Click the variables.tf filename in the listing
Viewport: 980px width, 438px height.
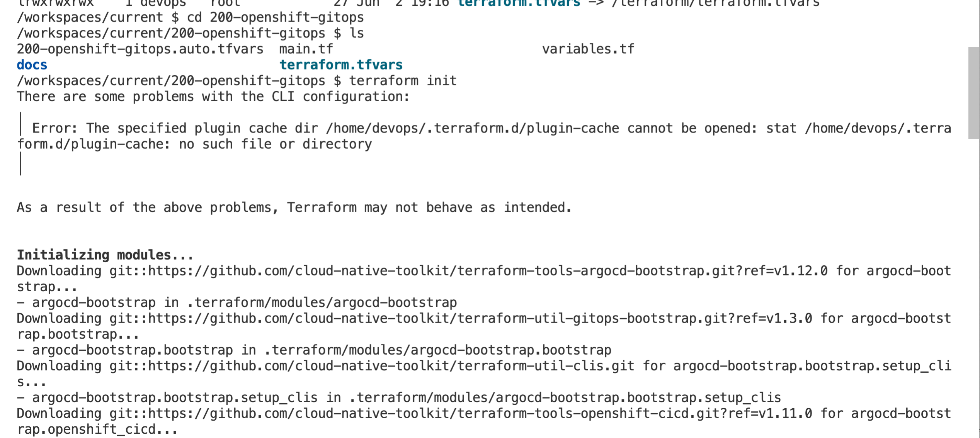point(587,49)
